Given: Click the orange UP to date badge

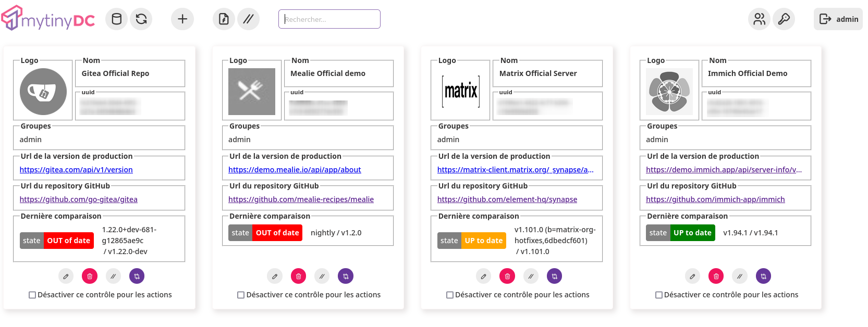Looking at the screenshot, I should pyautogui.click(x=484, y=241).
